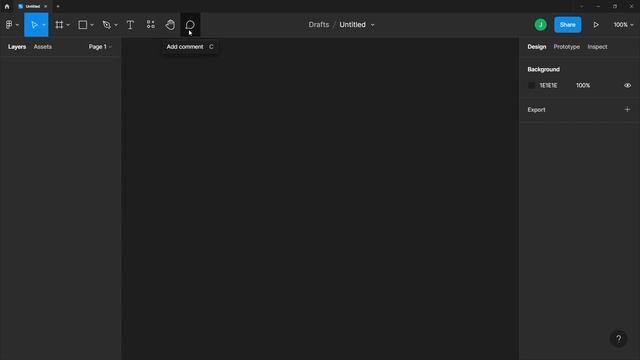Expand the Pen tool dropdown arrow
This screenshot has width=640, height=360.
pyautogui.click(x=116, y=25)
